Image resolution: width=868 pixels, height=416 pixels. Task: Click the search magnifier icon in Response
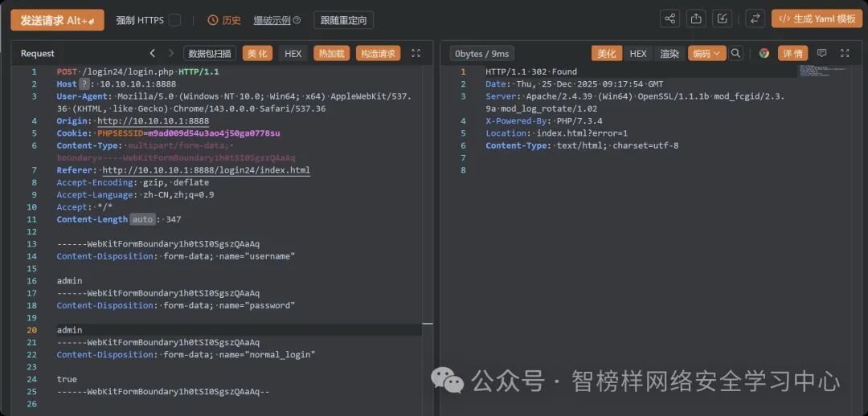(x=735, y=53)
